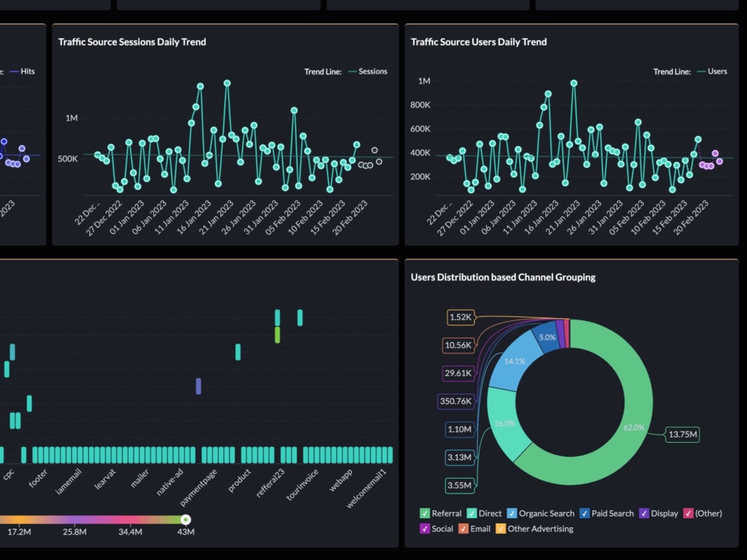Click the Traffic Source Users Daily Trend title
Viewport: 747px width, 560px height.
pyautogui.click(x=479, y=42)
